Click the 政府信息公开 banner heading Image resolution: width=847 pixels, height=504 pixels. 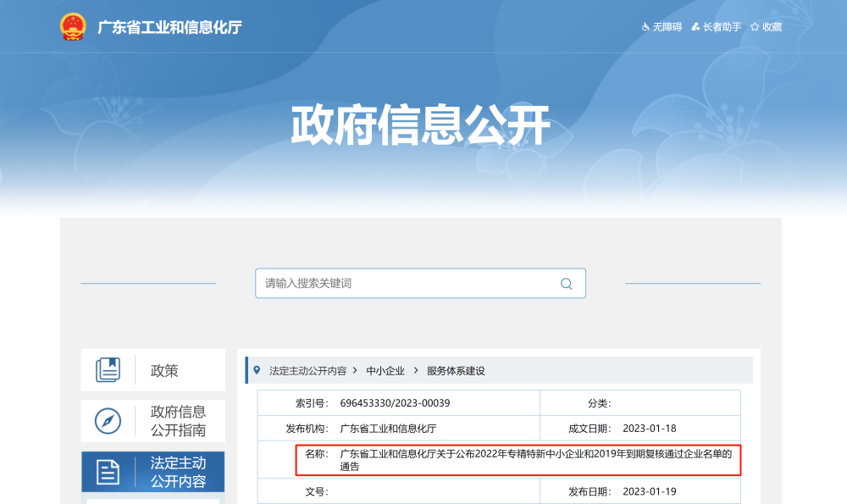coord(420,125)
